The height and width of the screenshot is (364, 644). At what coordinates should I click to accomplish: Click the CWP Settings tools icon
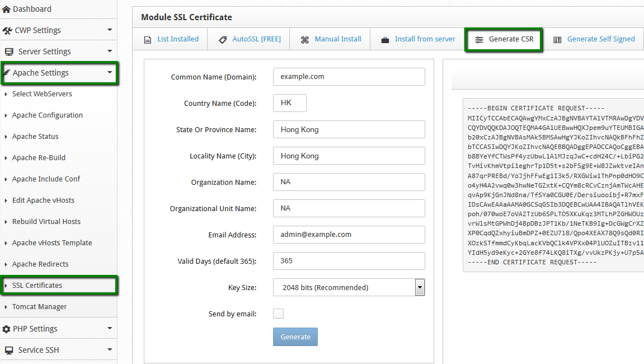point(7,30)
